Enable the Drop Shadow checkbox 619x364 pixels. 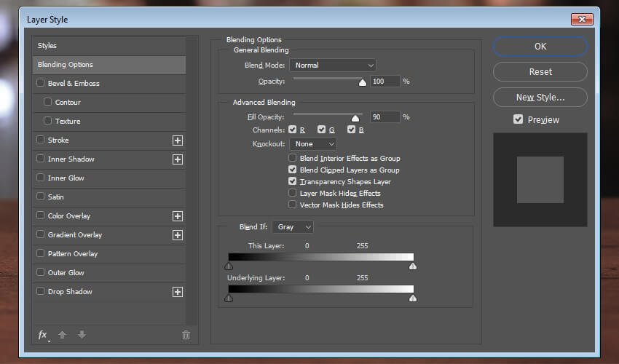pos(40,291)
